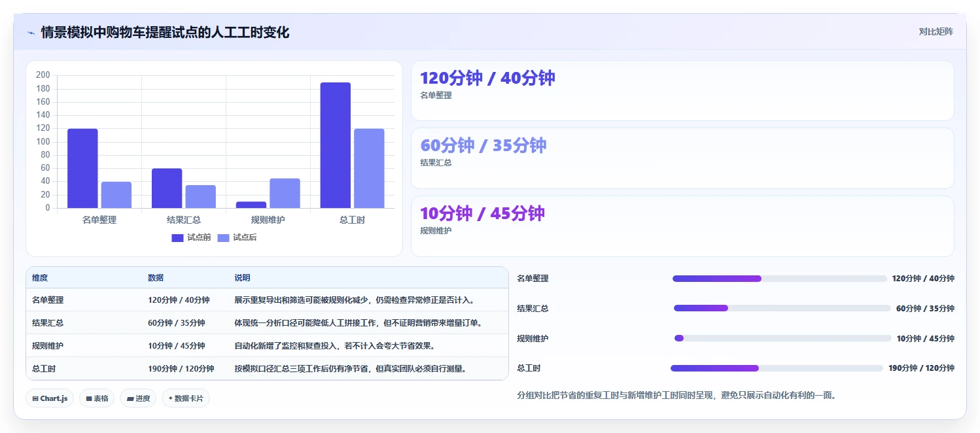Click the 表格 tag chip
The image size is (980, 433).
tap(97, 398)
